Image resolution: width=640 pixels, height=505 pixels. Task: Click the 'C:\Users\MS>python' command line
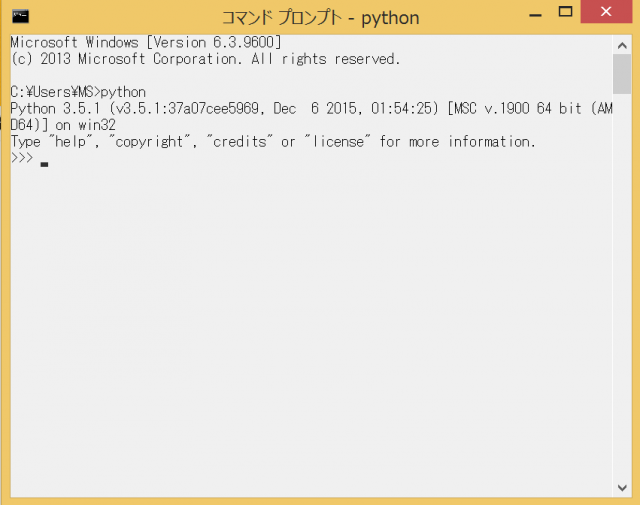click(x=78, y=92)
